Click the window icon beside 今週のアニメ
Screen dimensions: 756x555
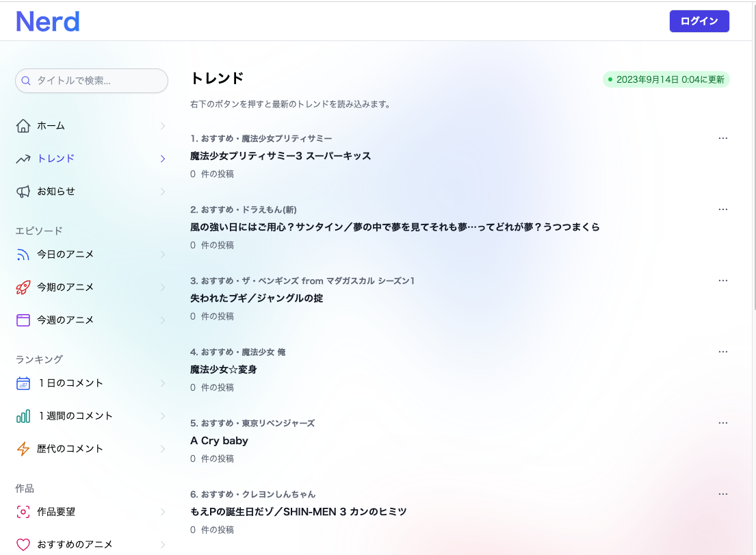point(23,320)
